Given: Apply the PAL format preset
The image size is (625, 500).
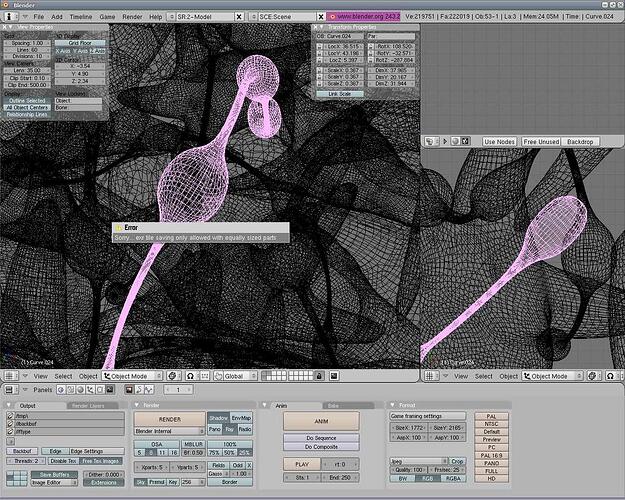Looking at the screenshot, I should coord(491,416).
